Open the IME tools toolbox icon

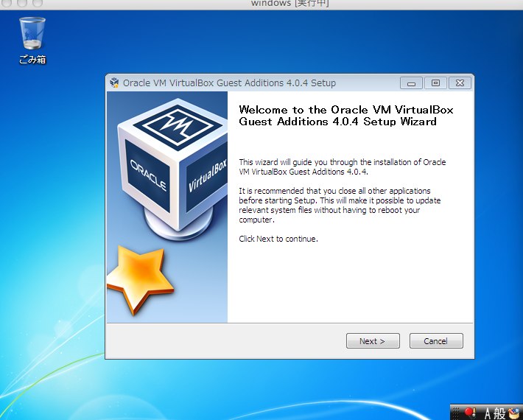coord(515,413)
